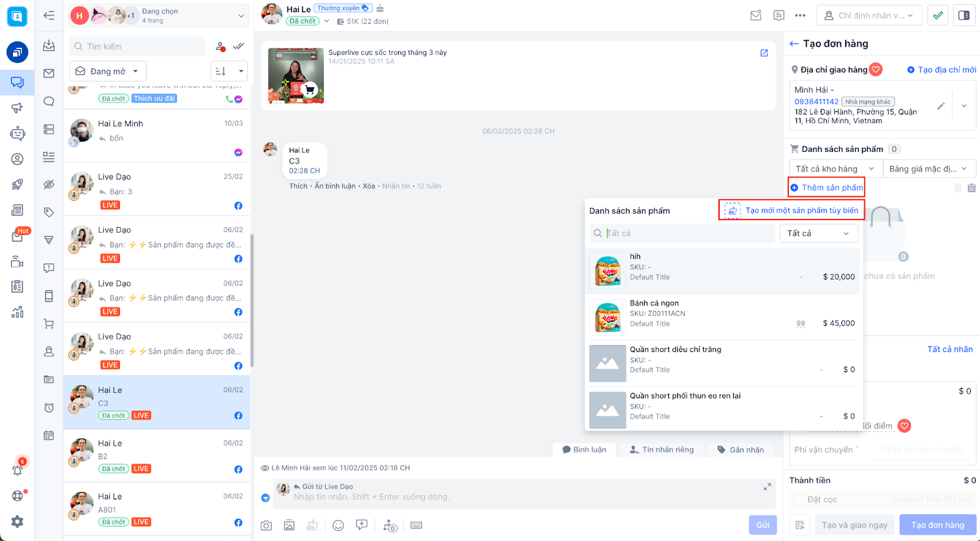
Task: Open the chatbot robot icon in left sidebar
Action: [17, 133]
